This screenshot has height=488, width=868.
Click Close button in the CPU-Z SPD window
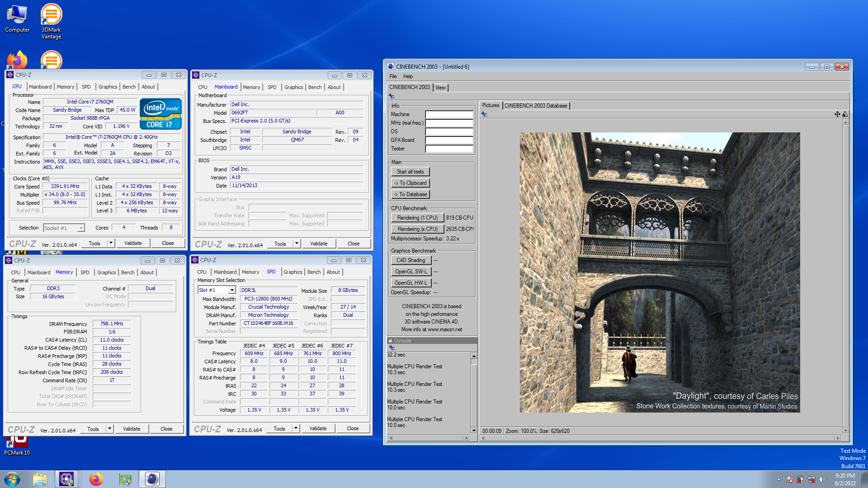coord(353,428)
